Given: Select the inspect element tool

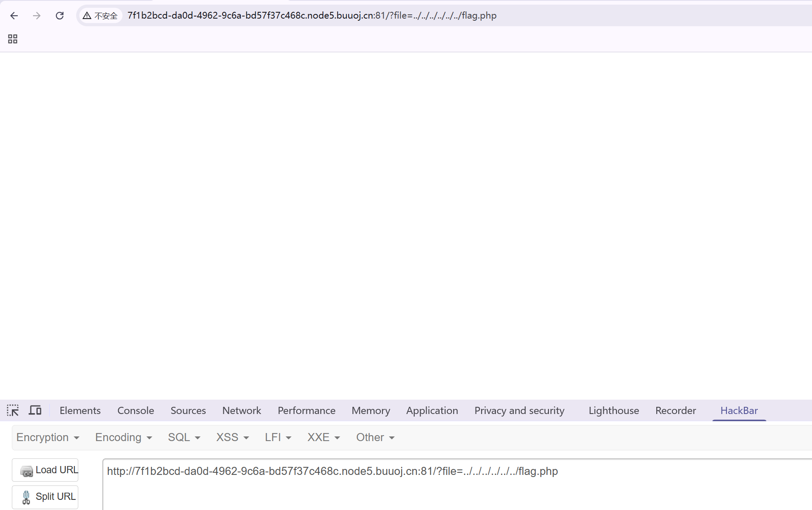Looking at the screenshot, I should coord(13,410).
